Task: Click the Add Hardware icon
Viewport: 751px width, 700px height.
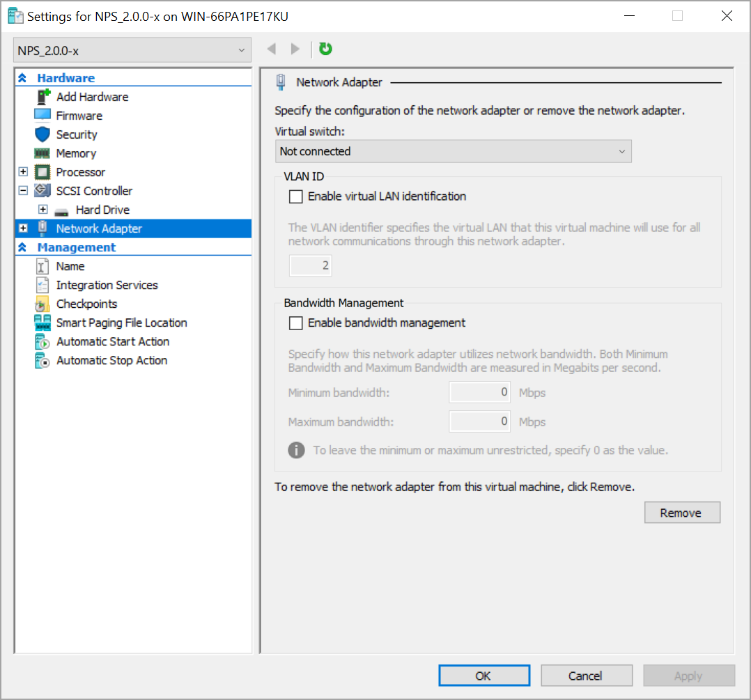Action: click(x=42, y=97)
